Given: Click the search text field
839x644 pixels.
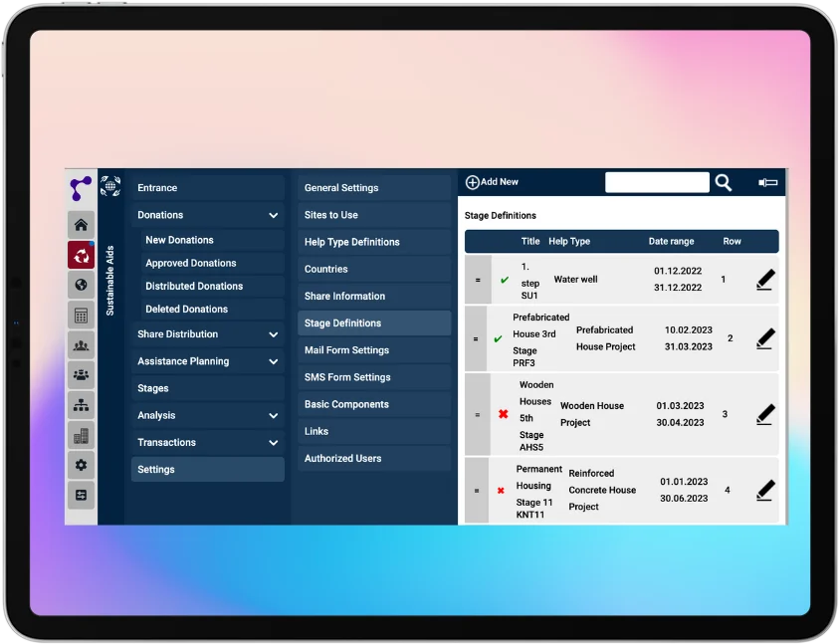Looking at the screenshot, I should [x=657, y=182].
